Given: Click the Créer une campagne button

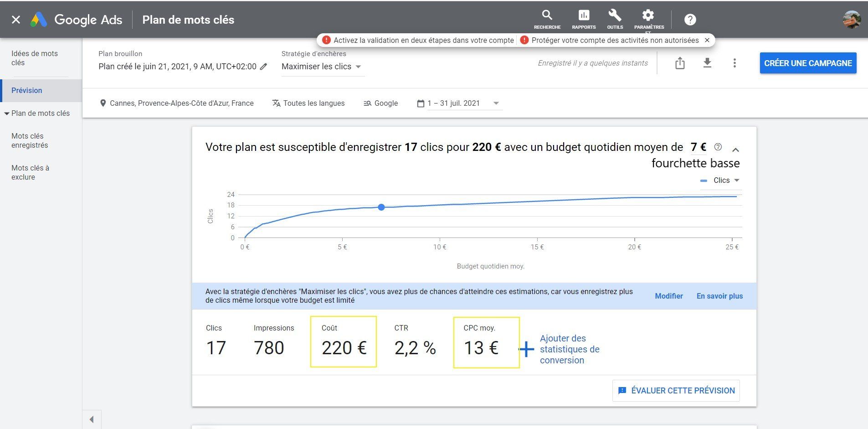Looking at the screenshot, I should point(808,63).
